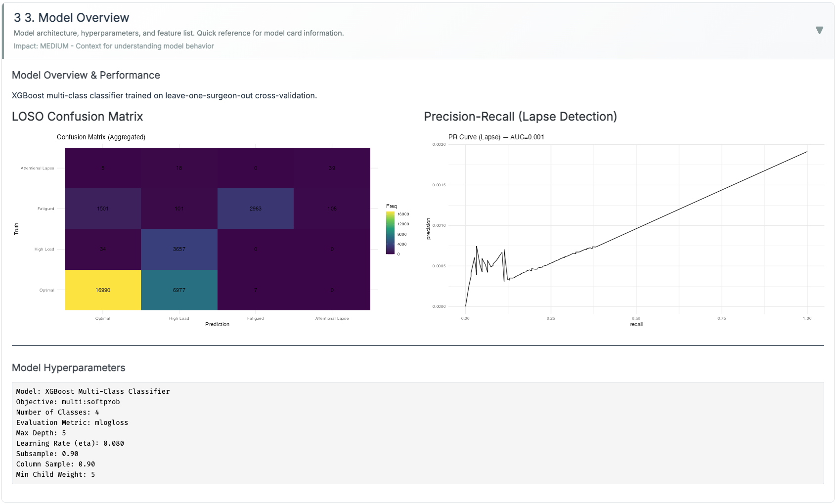Image resolution: width=837 pixels, height=504 pixels.
Task: Click the "Model Overview & Performance" subheading
Action: pyautogui.click(x=86, y=75)
